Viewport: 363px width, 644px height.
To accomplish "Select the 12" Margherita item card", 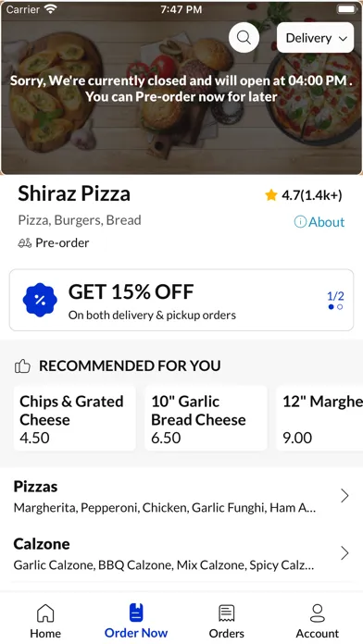I will point(319,418).
